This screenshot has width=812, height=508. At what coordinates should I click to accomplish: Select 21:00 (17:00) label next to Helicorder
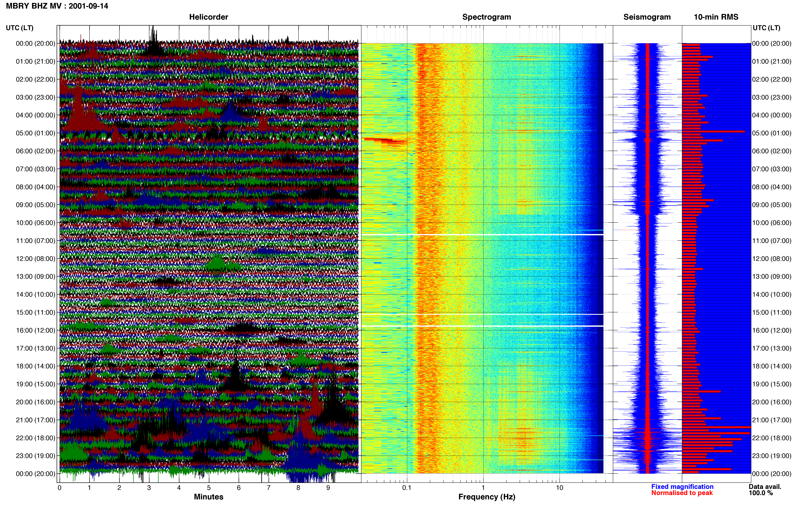point(36,420)
